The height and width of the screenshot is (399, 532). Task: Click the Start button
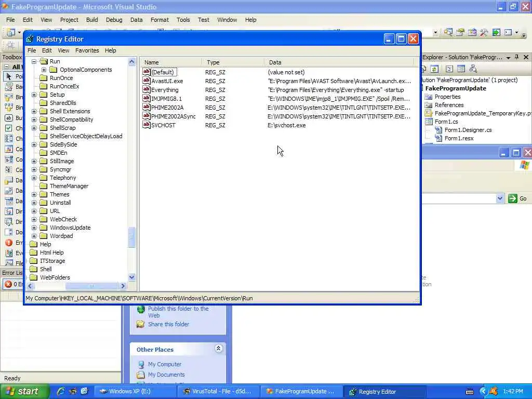24,391
